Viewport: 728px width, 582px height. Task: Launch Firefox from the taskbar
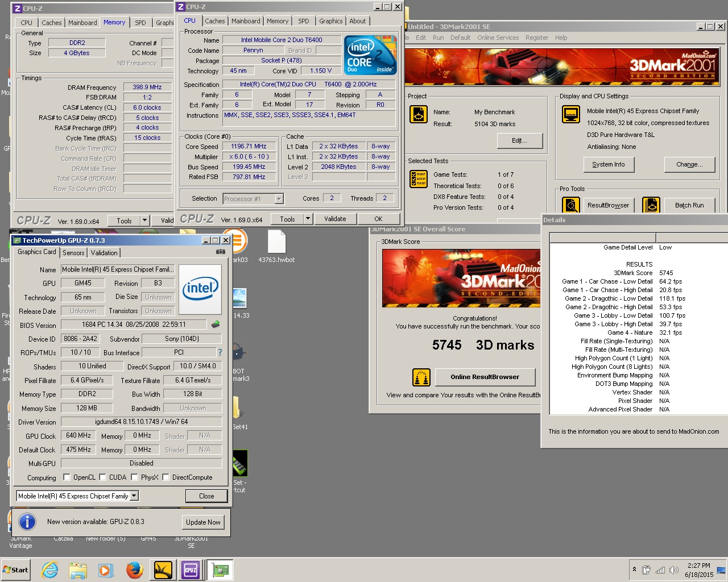(x=134, y=569)
